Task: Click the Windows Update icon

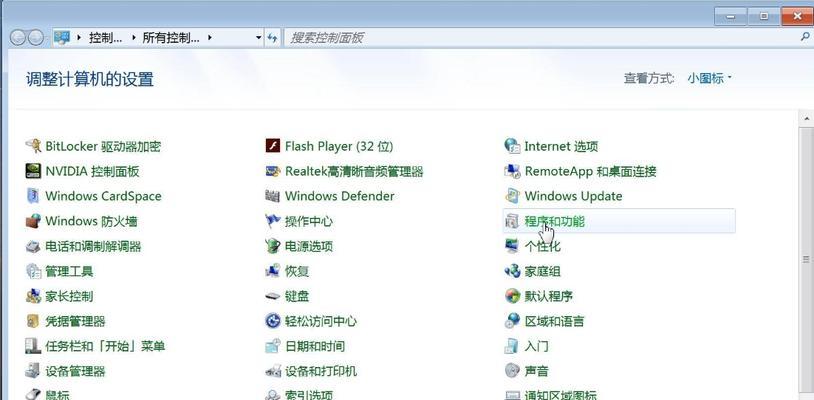Action: [x=512, y=196]
